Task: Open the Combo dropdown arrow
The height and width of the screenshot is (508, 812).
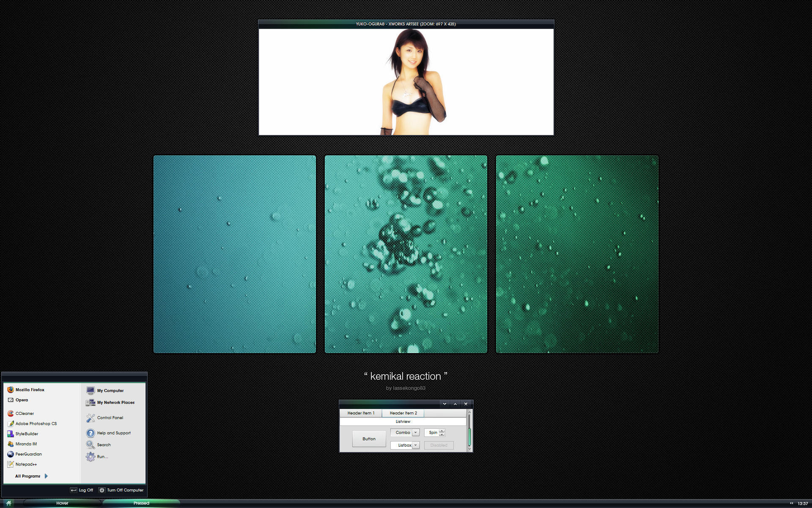Action: 416,432
